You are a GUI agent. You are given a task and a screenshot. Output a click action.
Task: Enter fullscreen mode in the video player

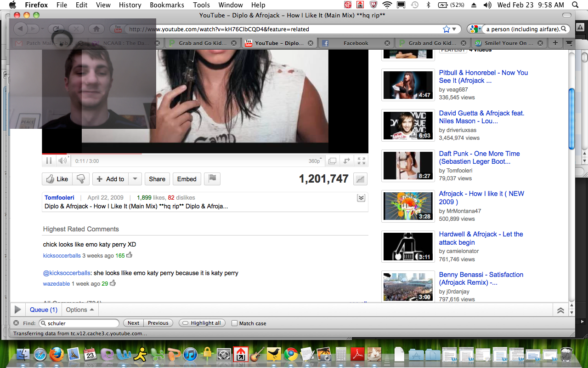(x=362, y=161)
